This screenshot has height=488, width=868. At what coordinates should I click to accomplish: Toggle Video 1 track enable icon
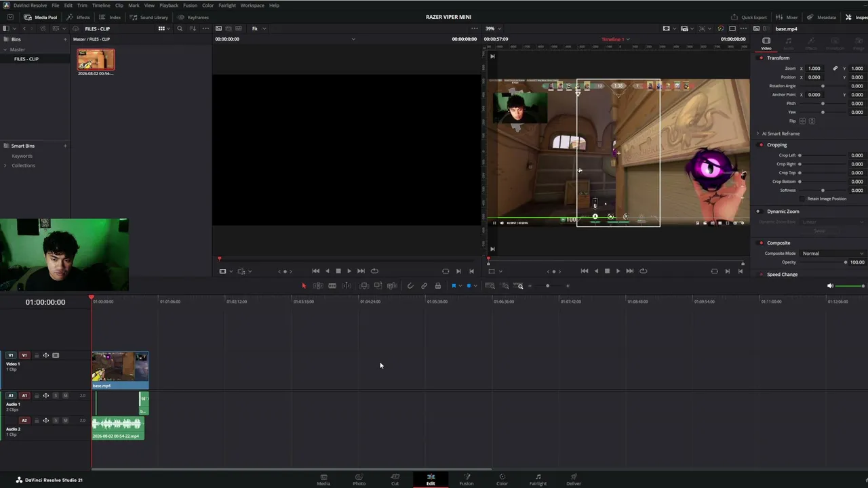click(x=56, y=355)
